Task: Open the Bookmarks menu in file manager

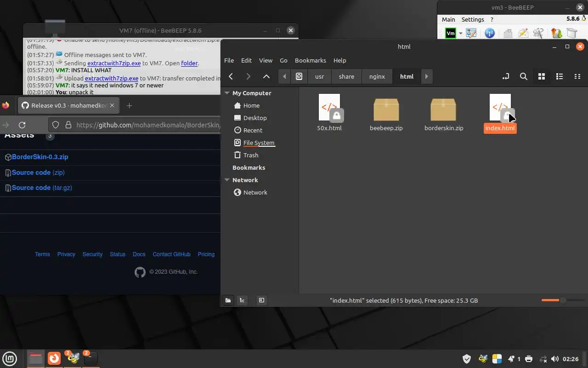Action: (x=311, y=60)
